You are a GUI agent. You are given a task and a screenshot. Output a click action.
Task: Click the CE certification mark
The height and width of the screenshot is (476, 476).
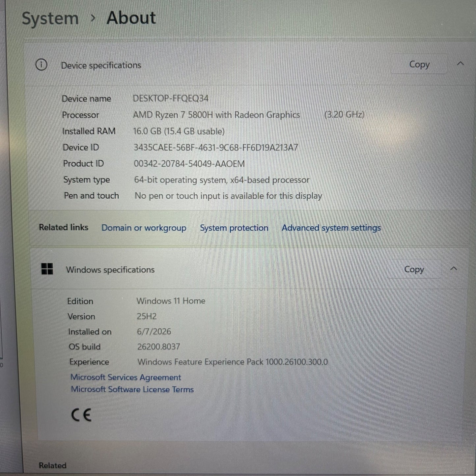coord(81,415)
